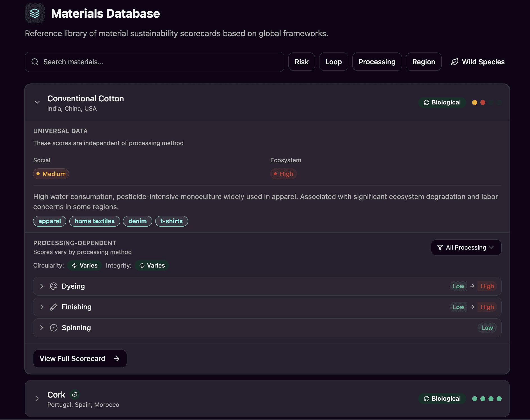Click the Finishing pencil icon
Screen dimensions: 530x420
pyautogui.click(x=54, y=307)
